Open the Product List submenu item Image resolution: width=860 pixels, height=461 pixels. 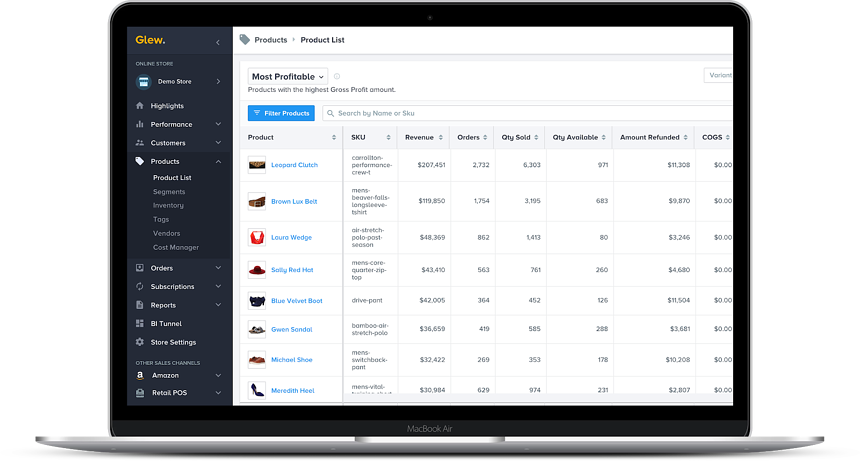[172, 178]
